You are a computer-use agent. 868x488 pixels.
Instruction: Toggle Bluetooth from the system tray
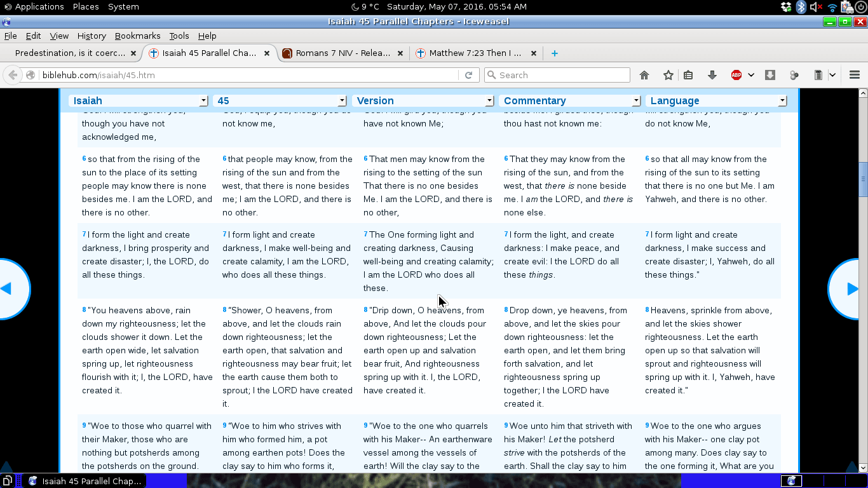pyautogui.click(x=801, y=7)
